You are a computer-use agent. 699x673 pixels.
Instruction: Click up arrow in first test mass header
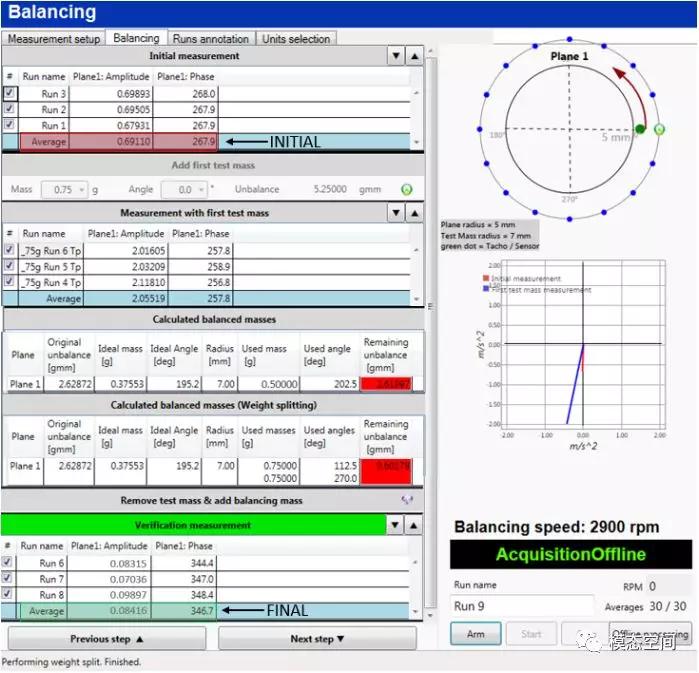pos(414,213)
